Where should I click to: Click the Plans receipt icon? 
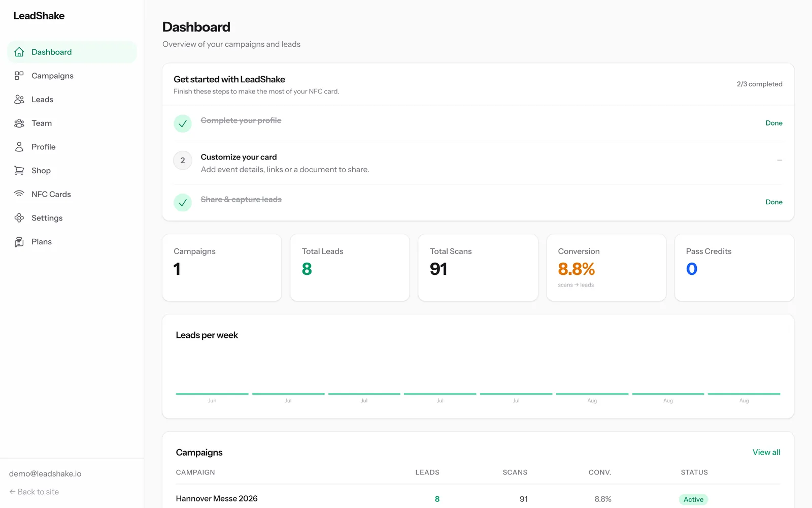tap(19, 242)
